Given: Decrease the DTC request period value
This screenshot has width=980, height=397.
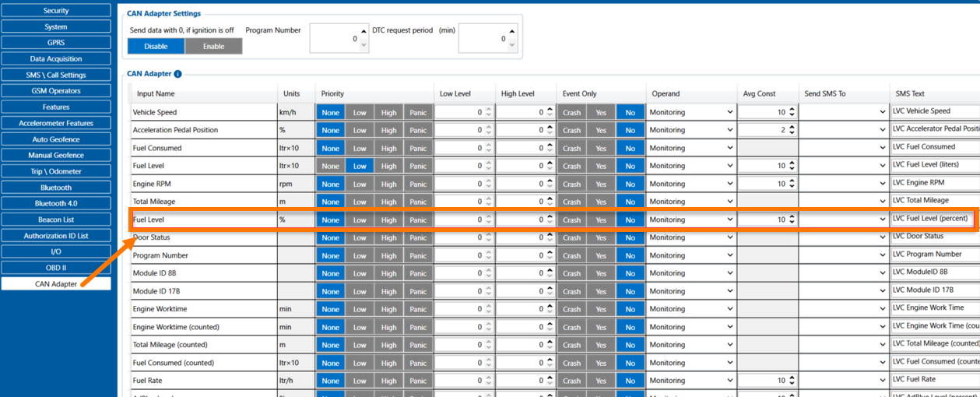Looking at the screenshot, I should click(511, 45).
